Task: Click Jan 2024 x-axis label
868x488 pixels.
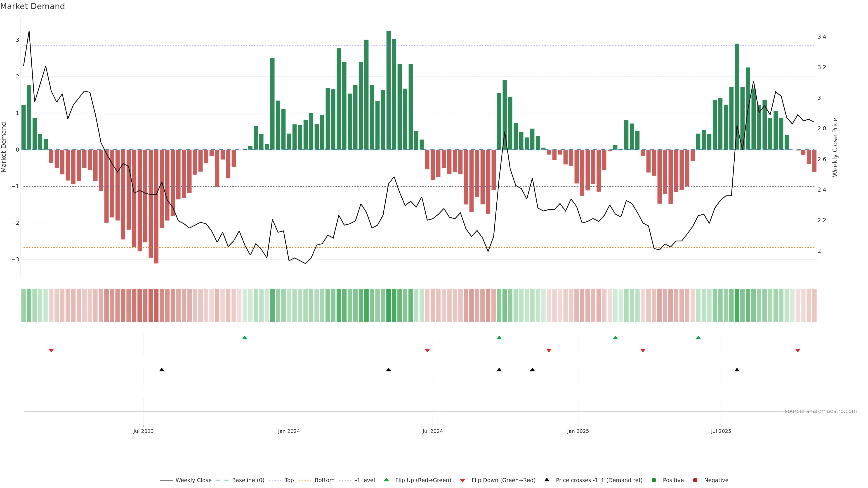Action: tap(289, 432)
